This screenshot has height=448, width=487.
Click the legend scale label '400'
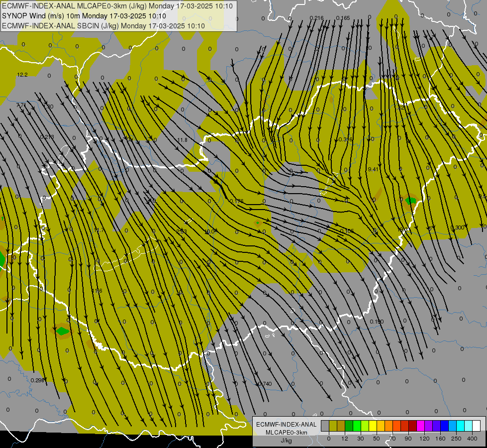coord(472,439)
